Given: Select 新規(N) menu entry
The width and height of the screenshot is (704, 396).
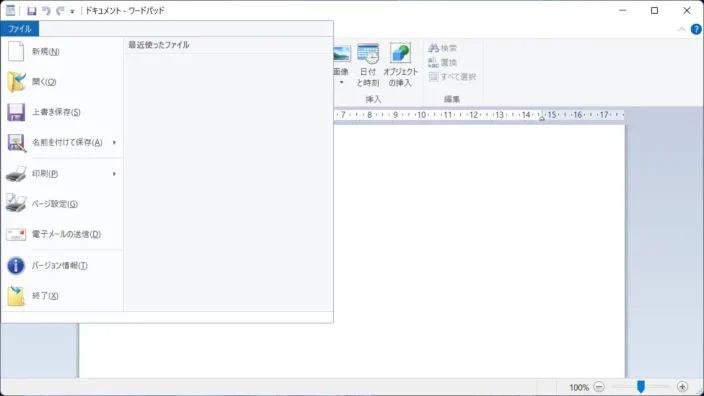Looking at the screenshot, I should tap(62, 52).
